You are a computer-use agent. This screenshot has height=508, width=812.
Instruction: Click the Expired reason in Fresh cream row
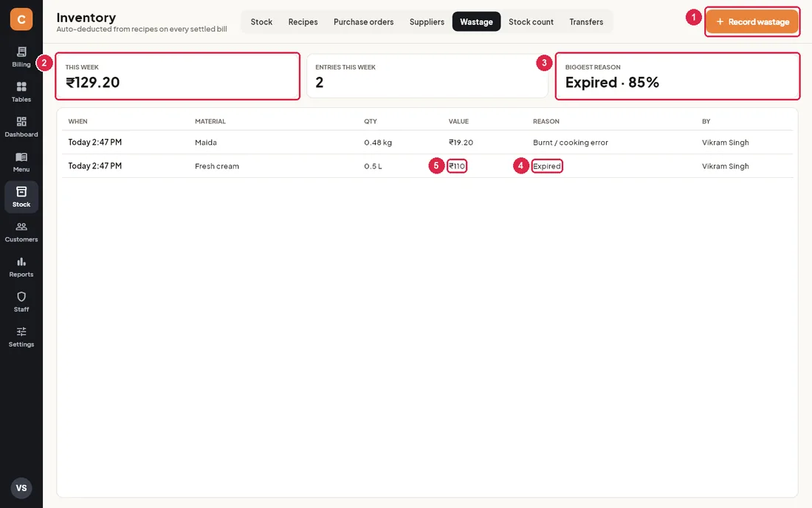547,166
